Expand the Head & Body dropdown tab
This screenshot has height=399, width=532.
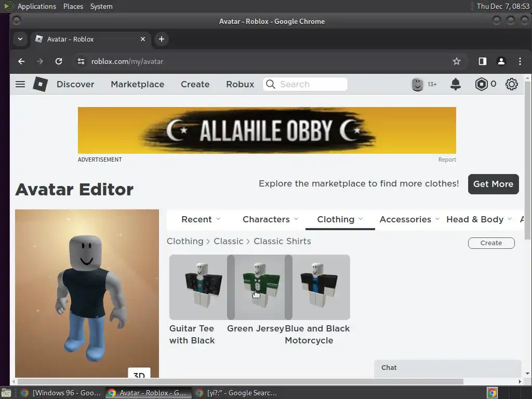click(478, 220)
